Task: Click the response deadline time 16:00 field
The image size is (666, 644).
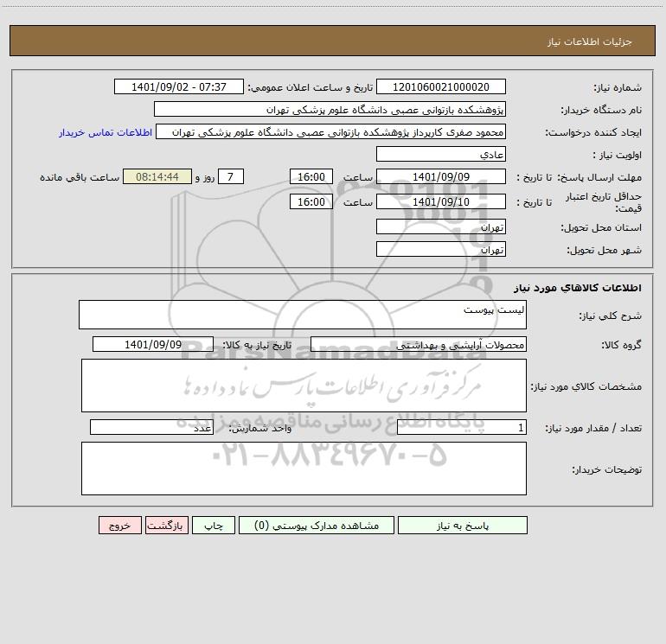Action: [x=311, y=176]
